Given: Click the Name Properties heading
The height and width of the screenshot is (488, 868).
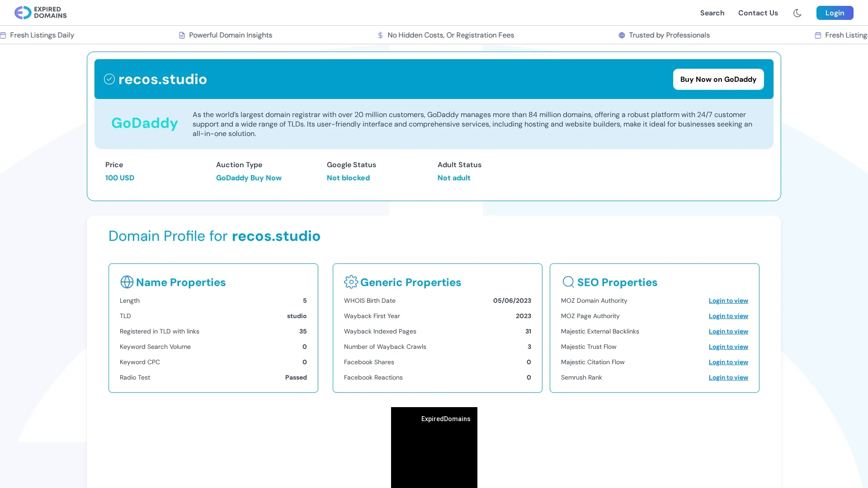Looking at the screenshot, I should click(x=181, y=282).
